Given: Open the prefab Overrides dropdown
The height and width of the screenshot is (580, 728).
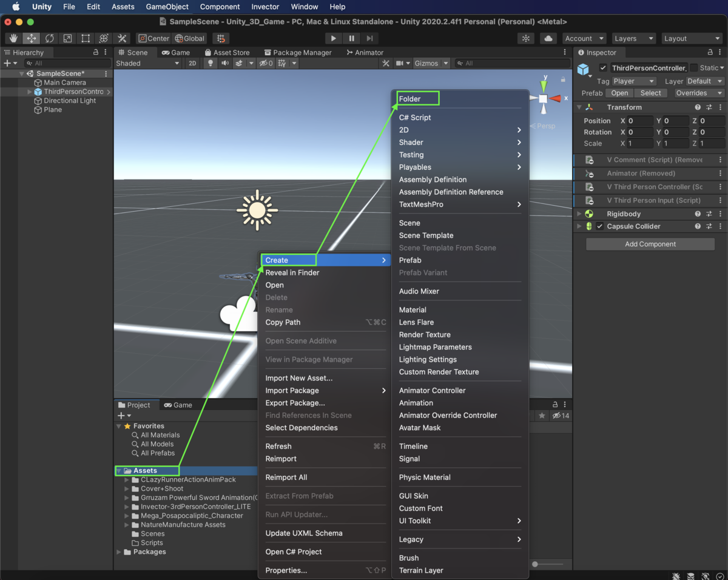Looking at the screenshot, I should click(x=699, y=93).
